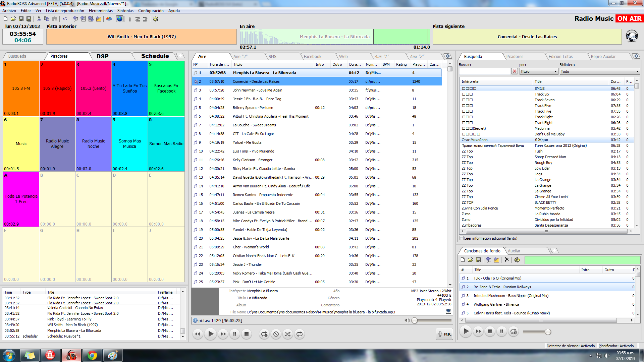Play the main playlist
Screen dimensions: 644x362
click(x=211, y=334)
